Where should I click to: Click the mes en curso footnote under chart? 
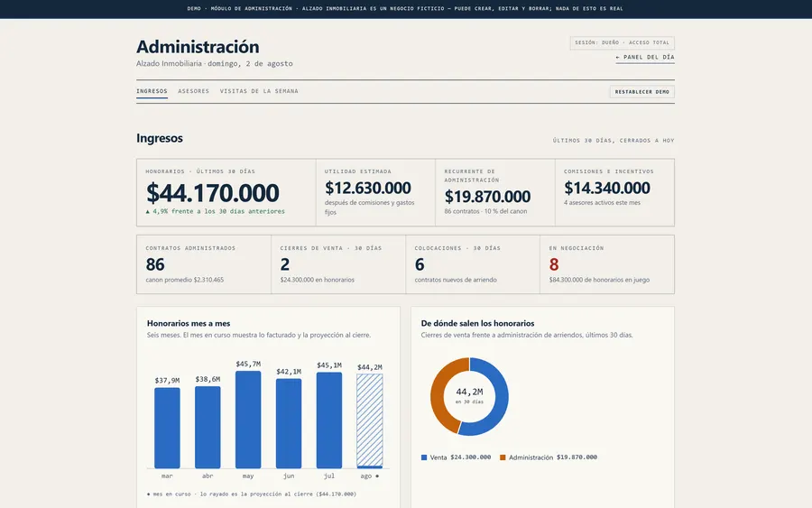point(252,494)
